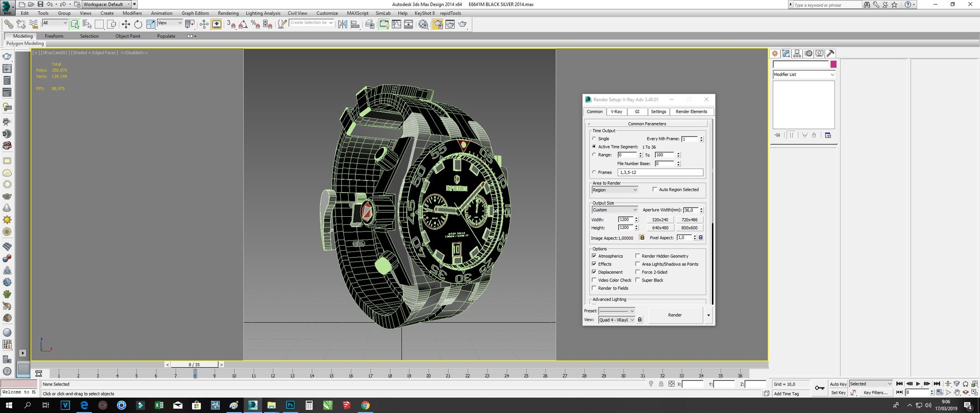Open the Area to Render Region dropdown
This screenshot has height=413, width=980.
(x=615, y=190)
